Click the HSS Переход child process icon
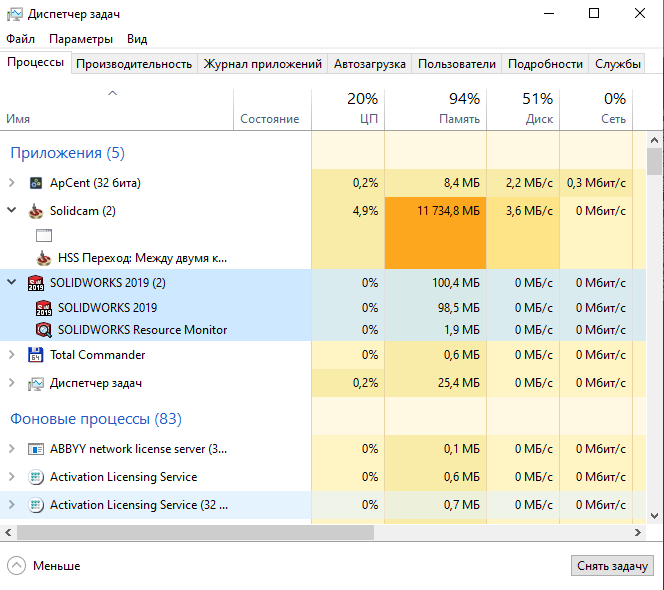This screenshot has height=590, width=664. click(x=43, y=257)
